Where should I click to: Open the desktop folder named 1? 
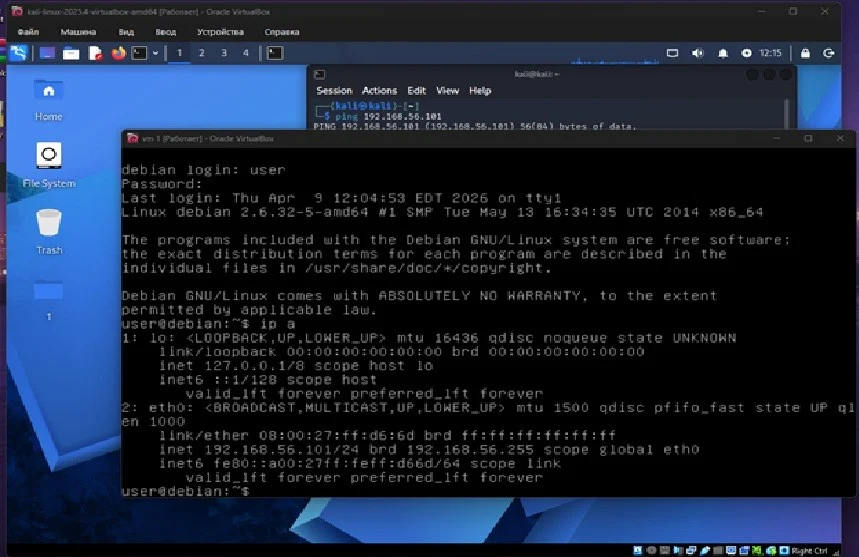48,300
